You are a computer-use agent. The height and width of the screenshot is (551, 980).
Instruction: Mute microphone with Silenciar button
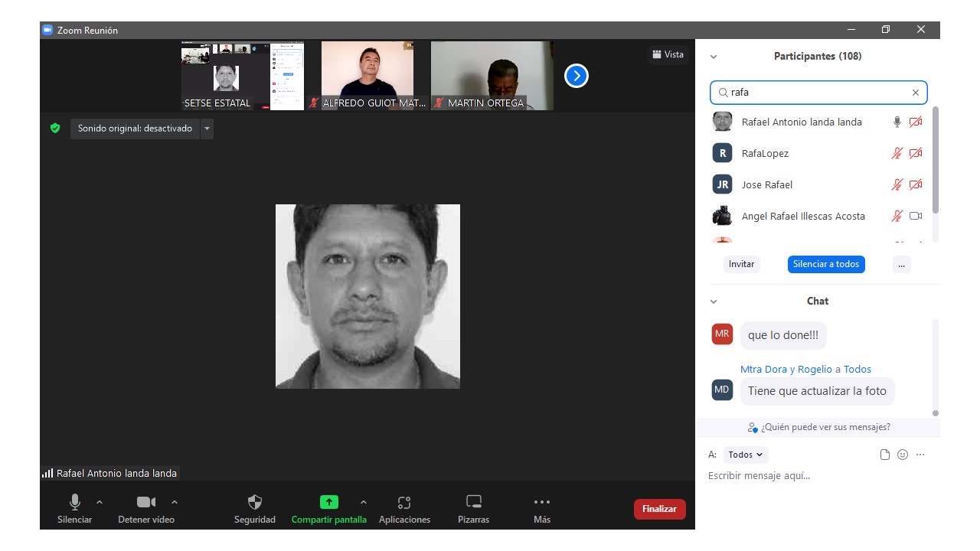[x=74, y=509]
